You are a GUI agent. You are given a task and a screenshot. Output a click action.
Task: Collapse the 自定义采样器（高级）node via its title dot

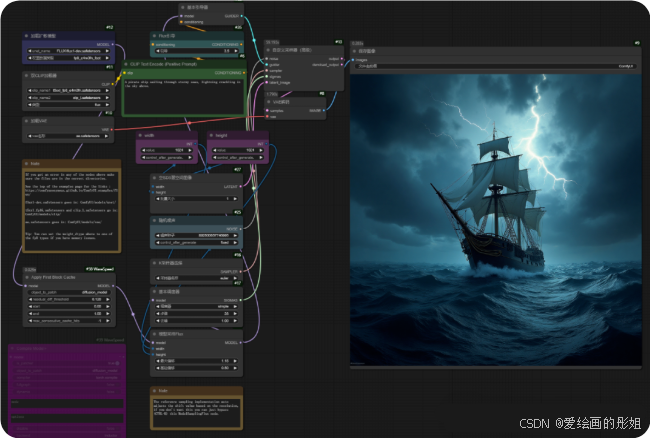(269, 50)
